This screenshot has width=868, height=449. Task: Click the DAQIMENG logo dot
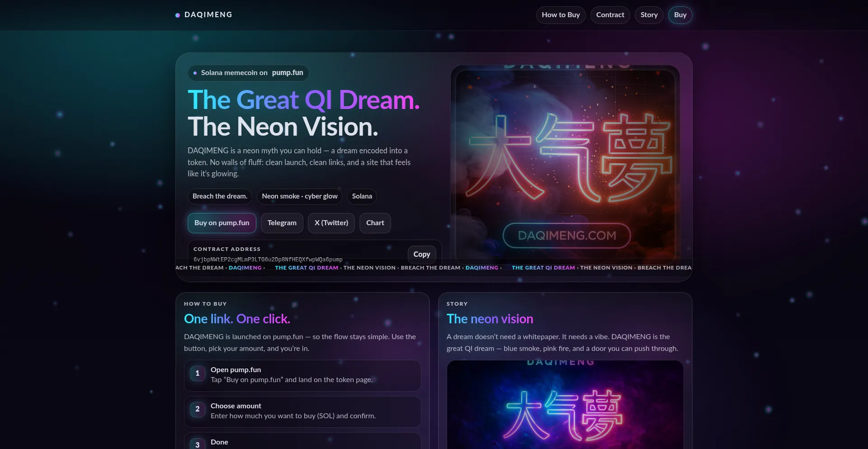[178, 15]
